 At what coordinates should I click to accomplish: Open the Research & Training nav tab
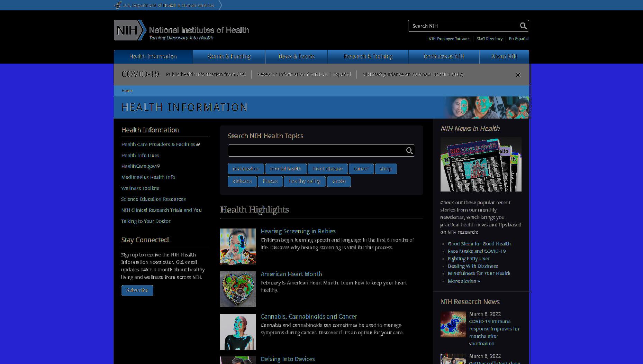pyautogui.click(x=368, y=57)
